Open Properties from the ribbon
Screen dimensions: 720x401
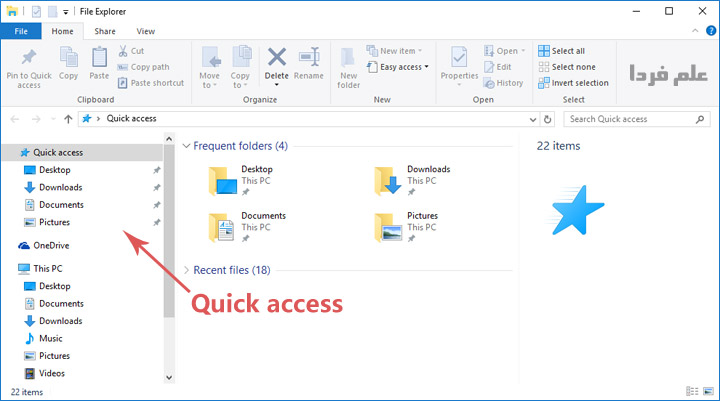point(460,62)
